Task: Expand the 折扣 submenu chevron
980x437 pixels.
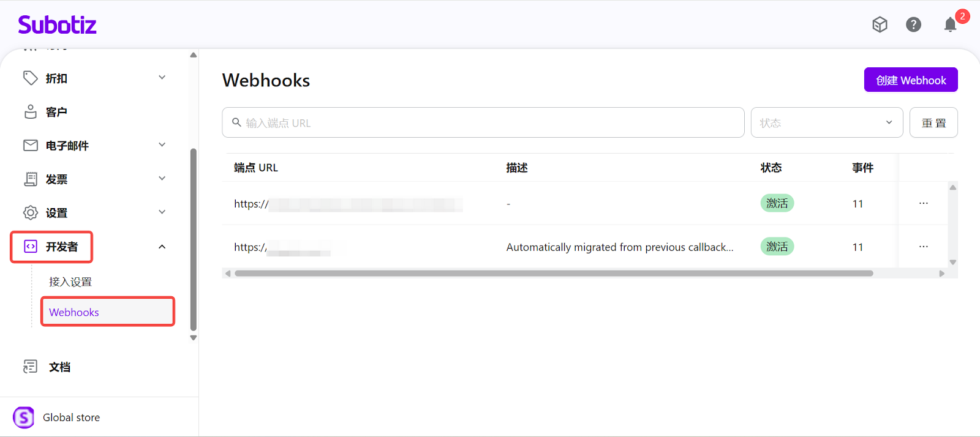Action: click(x=162, y=78)
